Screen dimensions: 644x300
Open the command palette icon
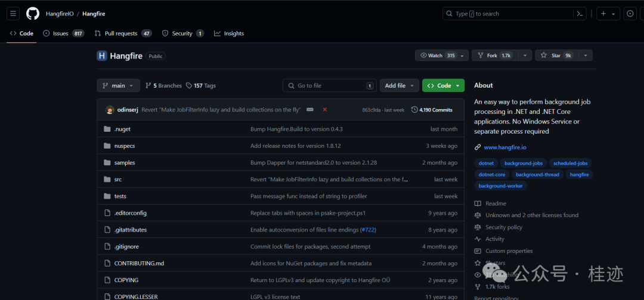point(580,14)
